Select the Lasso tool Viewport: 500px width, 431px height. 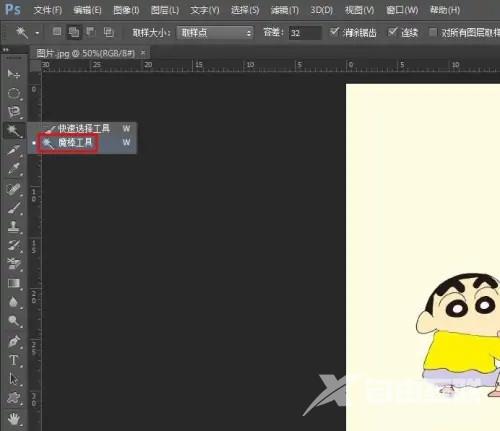(x=14, y=112)
